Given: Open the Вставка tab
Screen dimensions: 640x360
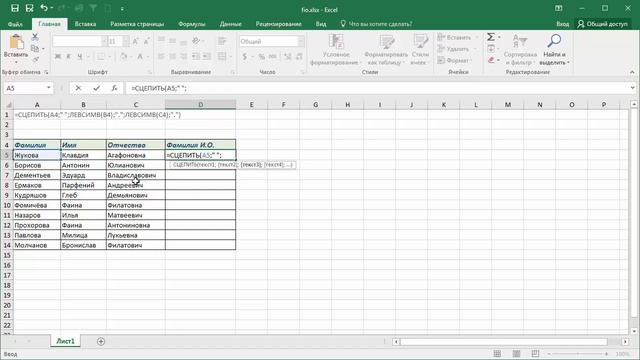Looking at the screenshot, I should click(85, 24).
